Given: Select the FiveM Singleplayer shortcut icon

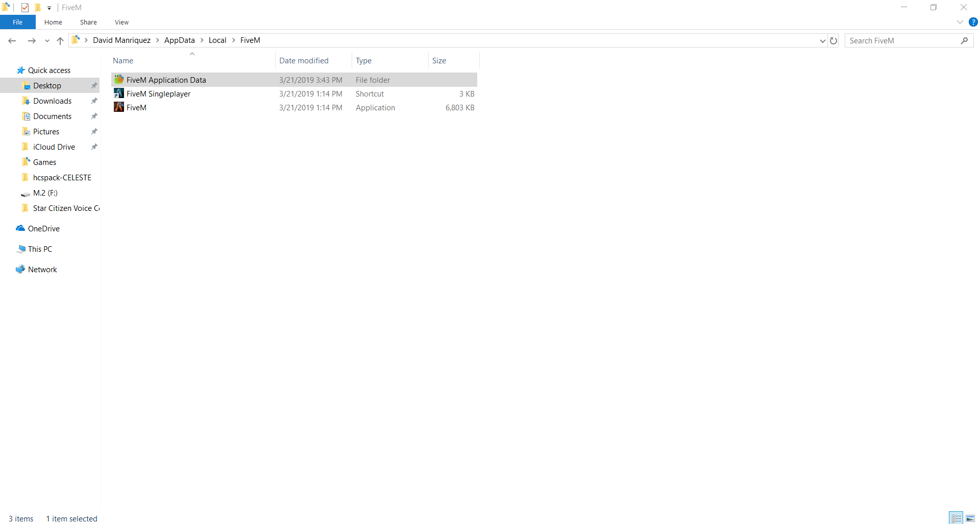Looking at the screenshot, I should 119,93.
